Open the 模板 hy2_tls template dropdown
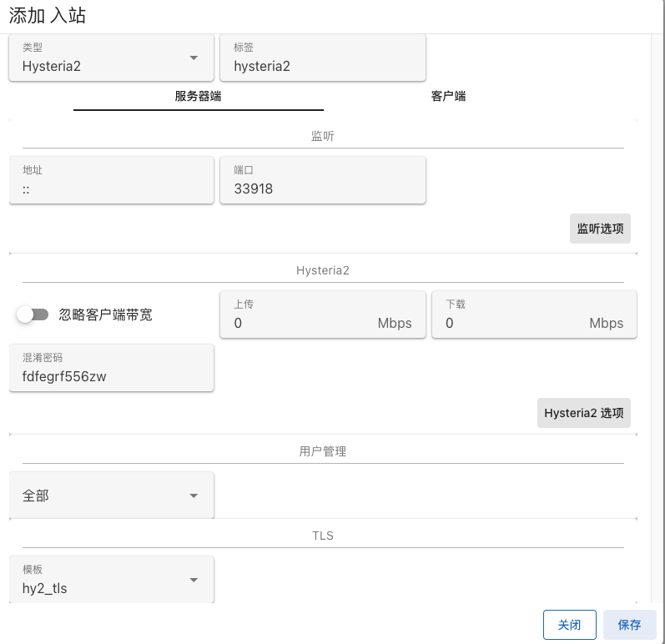The height and width of the screenshot is (644, 665). tap(111, 580)
